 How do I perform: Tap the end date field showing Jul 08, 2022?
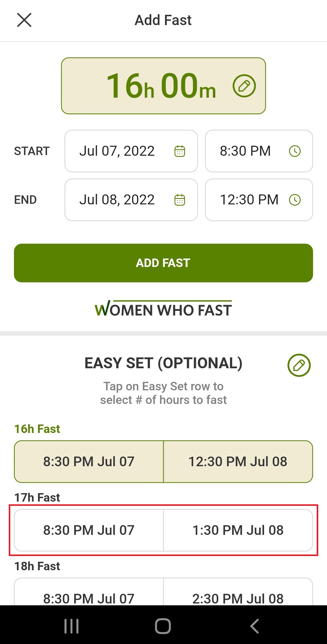(121, 200)
